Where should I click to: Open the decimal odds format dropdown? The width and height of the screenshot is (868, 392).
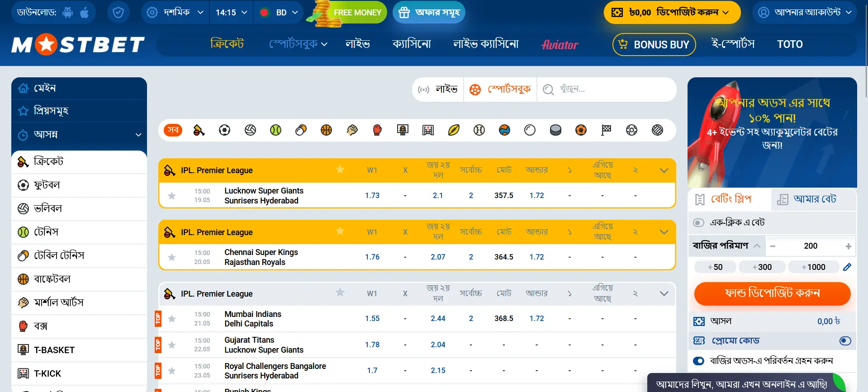tap(175, 12)
